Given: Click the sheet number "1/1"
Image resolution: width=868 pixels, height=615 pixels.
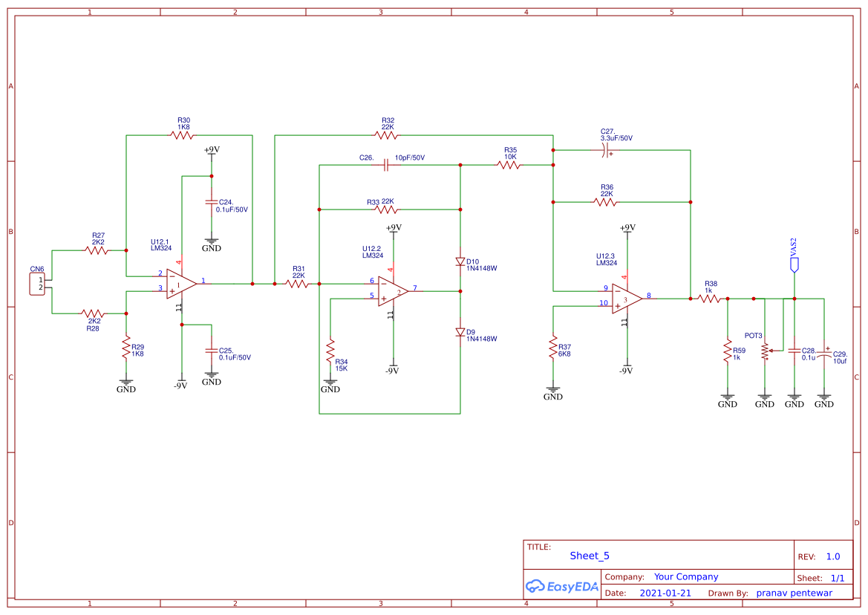Looking at the screenshot, I should pyautogui.click(x=838, y=578).
